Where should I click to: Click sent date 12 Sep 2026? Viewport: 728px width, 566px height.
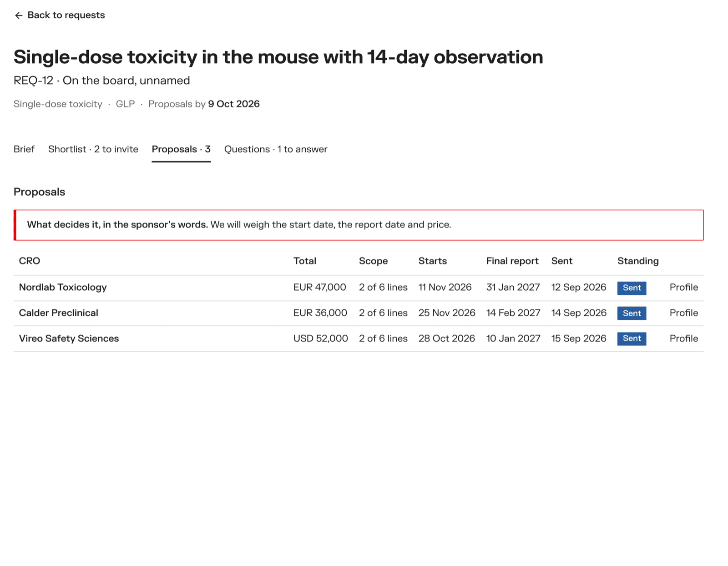[x=579, y=288]
